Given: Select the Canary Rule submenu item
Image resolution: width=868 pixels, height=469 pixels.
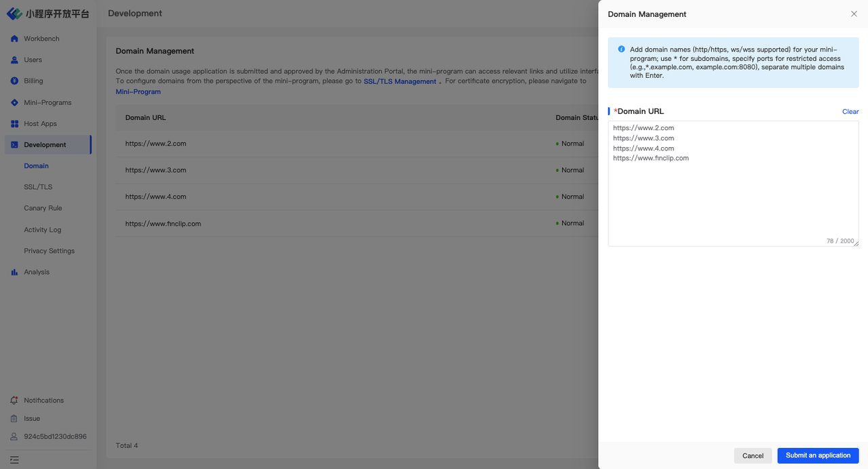Looking at the screenshot, I should pos(43,208).
